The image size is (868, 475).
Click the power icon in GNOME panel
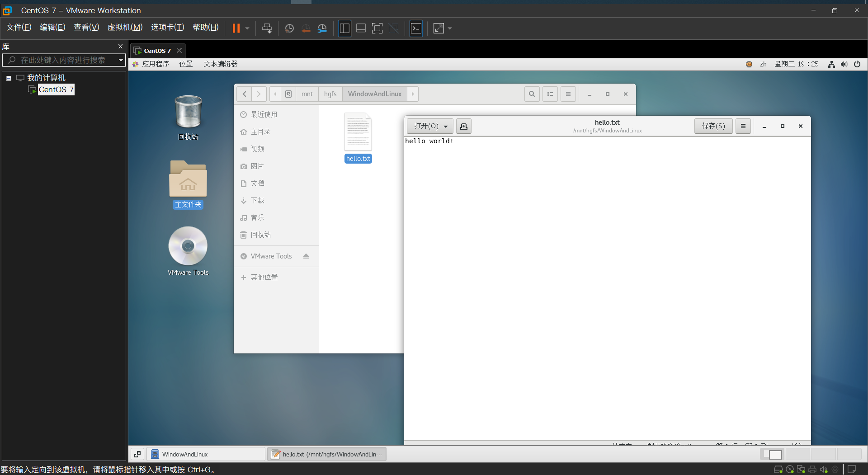[857, 64]
